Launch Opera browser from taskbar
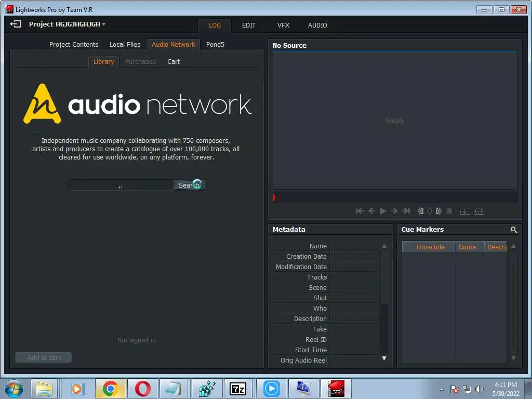 (142, 389)
